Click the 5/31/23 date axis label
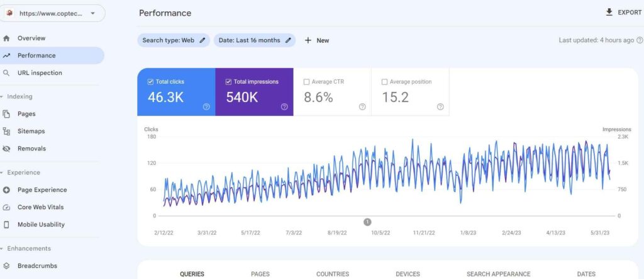The image size is (644, 279). 599,233
